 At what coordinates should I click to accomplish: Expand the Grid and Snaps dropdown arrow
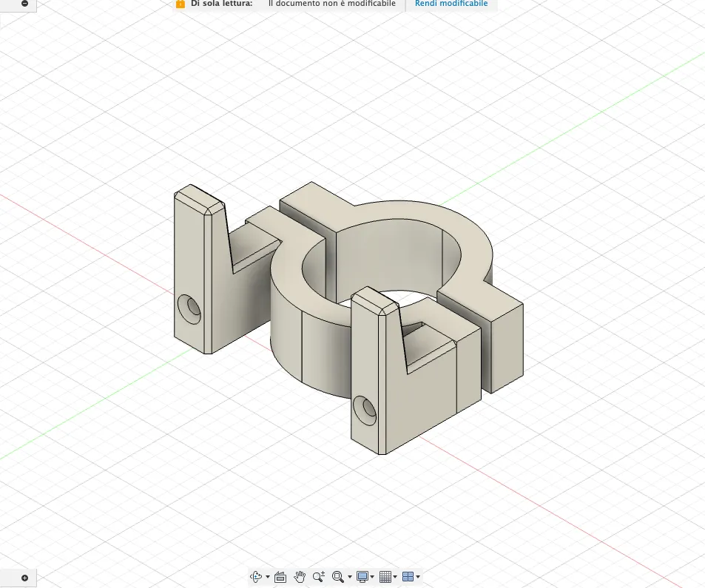click(x=395, y=577)
